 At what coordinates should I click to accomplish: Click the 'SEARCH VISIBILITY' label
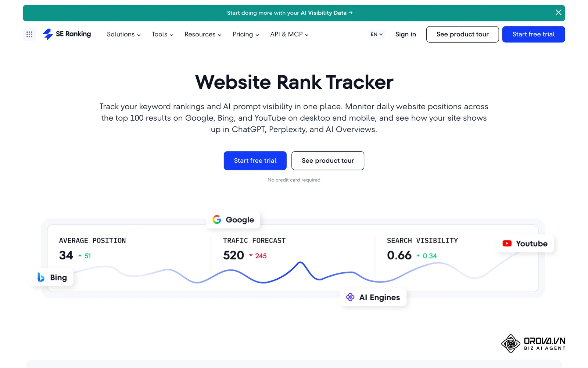pyautogui.click(x=422, y=240)
